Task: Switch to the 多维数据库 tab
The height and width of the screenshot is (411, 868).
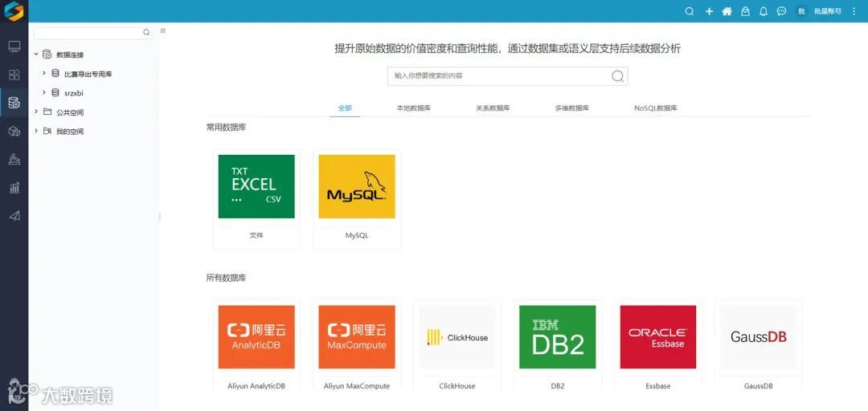Action: click(x=572, y=108)
